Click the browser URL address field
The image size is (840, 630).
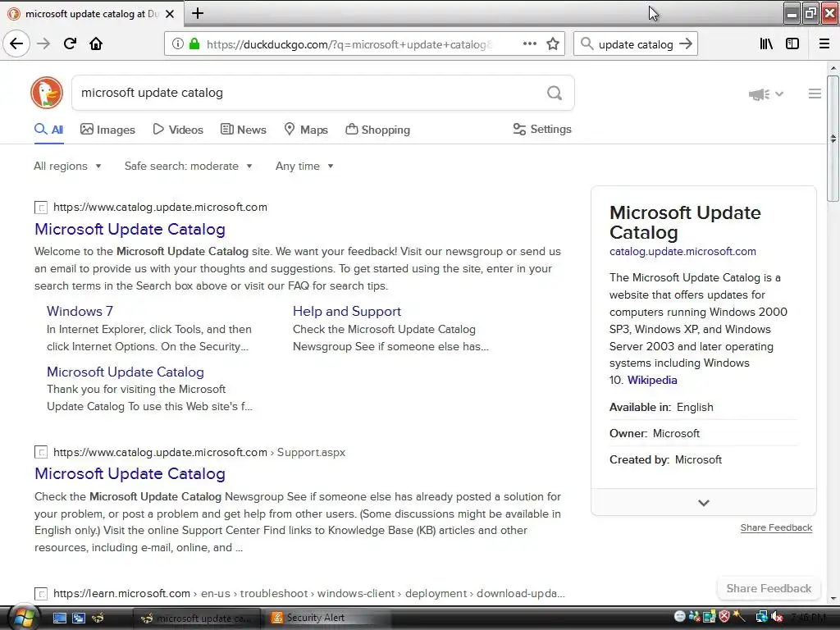click(x=348, y=44)
